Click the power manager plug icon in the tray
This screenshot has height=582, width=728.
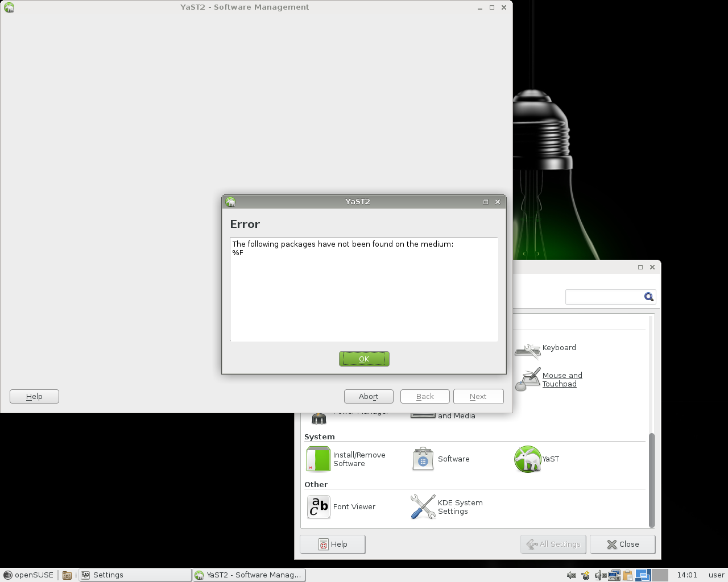(x=586, y=575)
